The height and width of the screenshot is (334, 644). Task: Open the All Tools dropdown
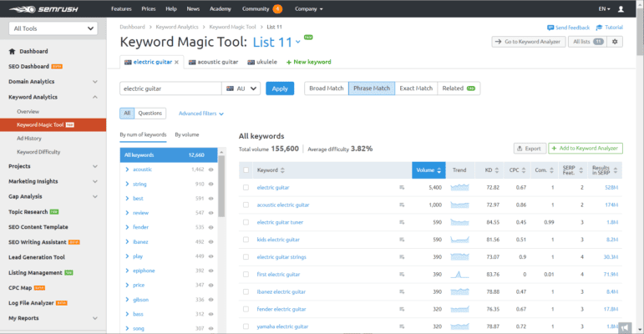point(52,28)
